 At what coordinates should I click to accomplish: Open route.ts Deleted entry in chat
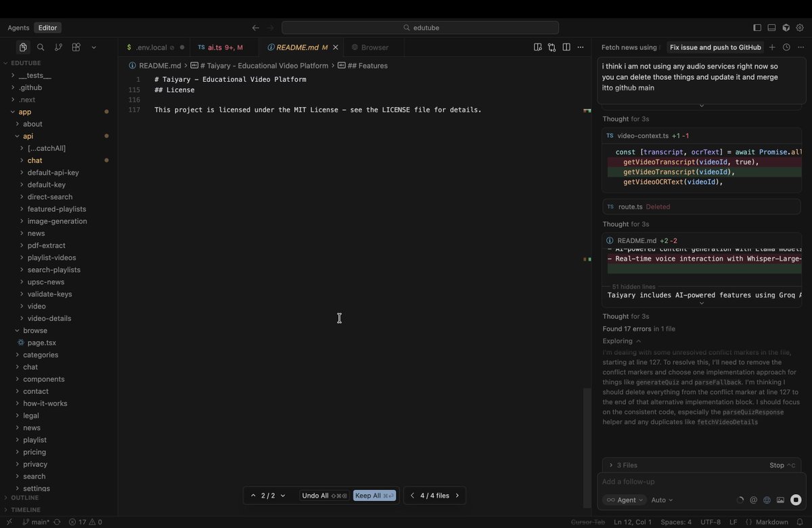click(x=702, y=206)
